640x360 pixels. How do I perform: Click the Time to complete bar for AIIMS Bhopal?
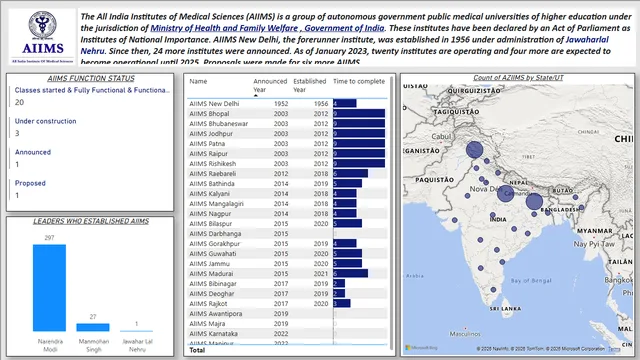[x=359, y=114]
